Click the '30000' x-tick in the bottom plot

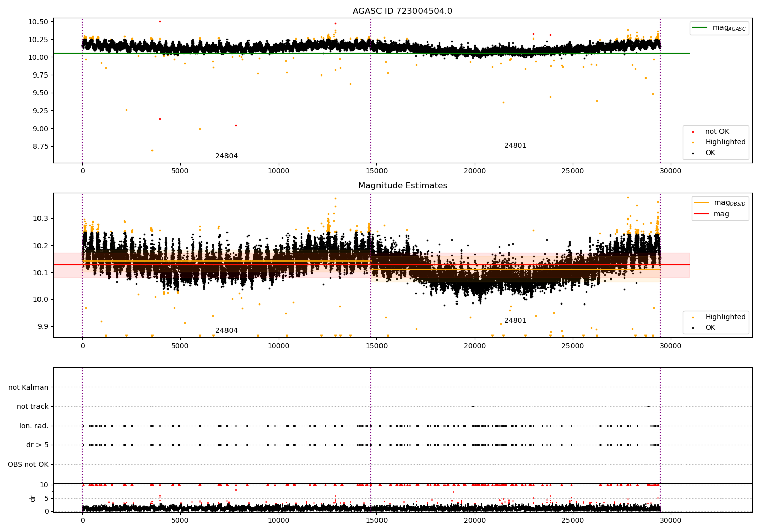671,519
